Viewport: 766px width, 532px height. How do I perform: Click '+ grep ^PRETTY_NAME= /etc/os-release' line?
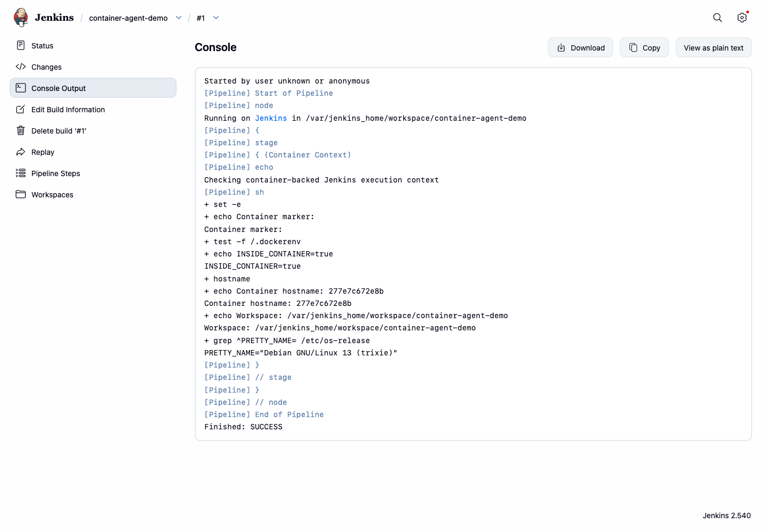(x=287, y=340)
